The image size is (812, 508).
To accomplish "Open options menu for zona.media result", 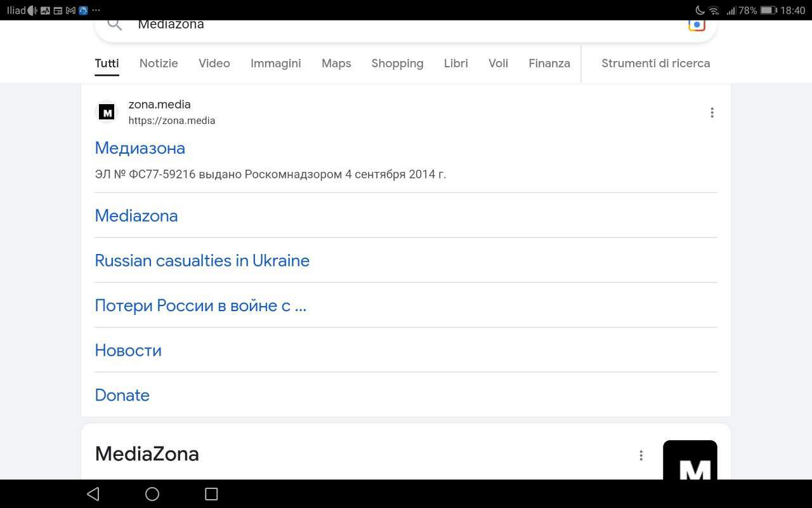I will (x=712, y=112).
